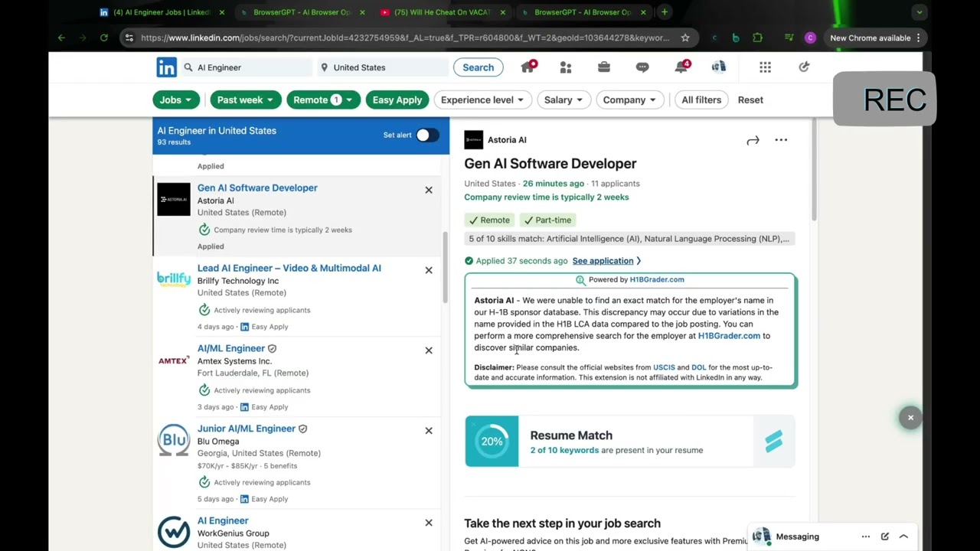Click the Blu Omega company logo thumbnail
Screen dimensions: 980x551
[x=174, y=441]
